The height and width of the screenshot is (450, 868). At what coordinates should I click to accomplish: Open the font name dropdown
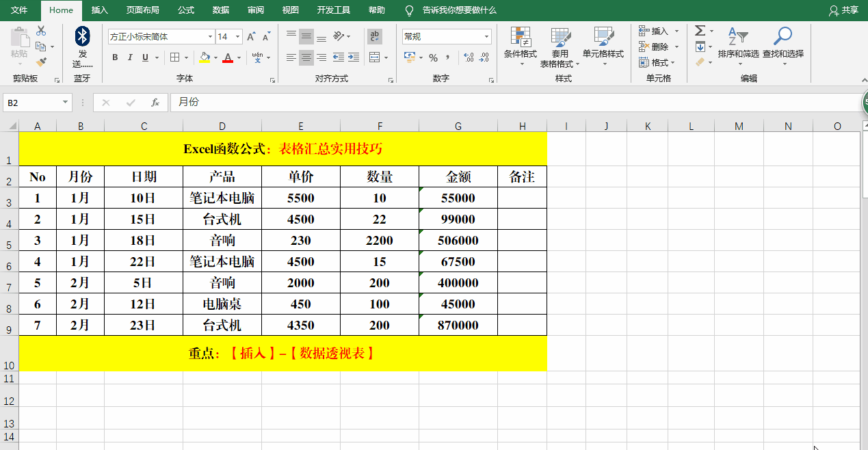pyautogui.click(x=210, y=36)
